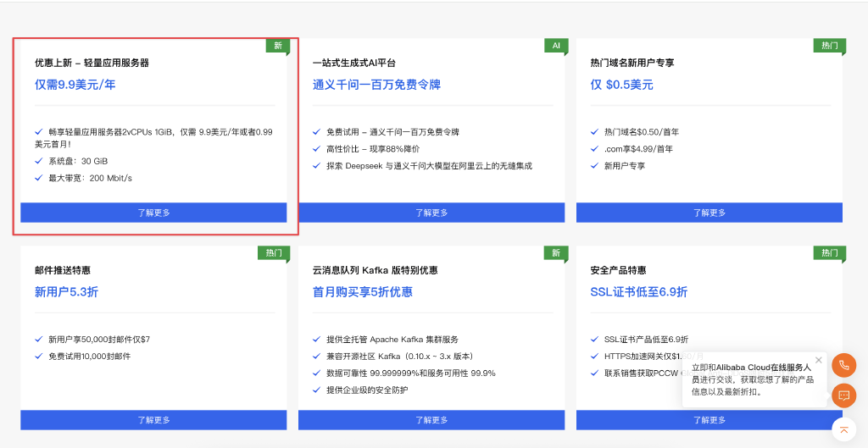868x448 pixels.
Task: Click the 热门域名$0.50/首年 line
Action: (x=643, y=132)
